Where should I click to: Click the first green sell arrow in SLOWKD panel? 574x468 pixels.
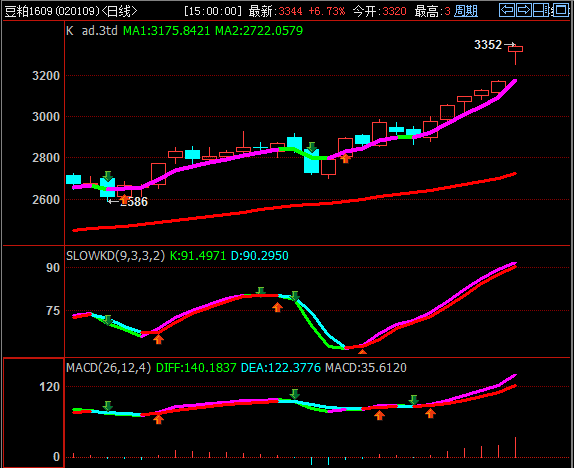pos(108,320)
